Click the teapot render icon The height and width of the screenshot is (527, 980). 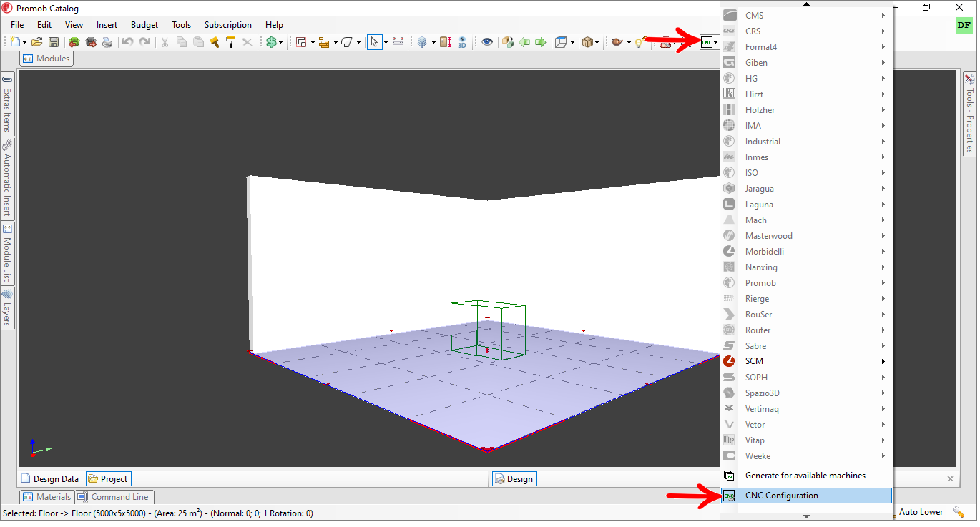click(x=616, y=42)
